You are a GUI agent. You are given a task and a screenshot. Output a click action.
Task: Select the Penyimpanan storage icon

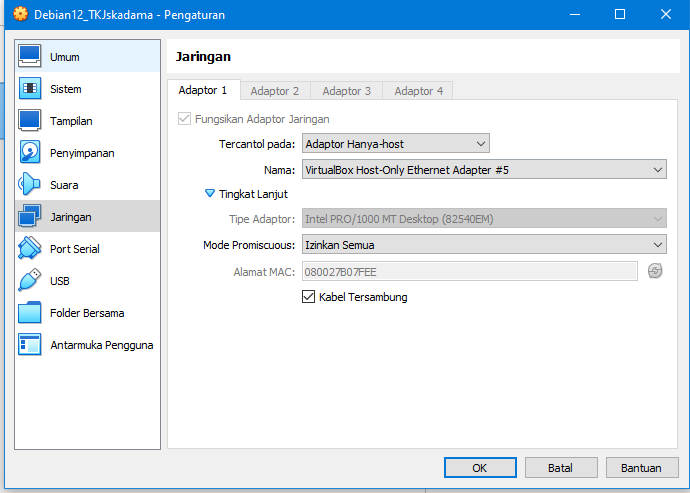click(x=30, y=153)
